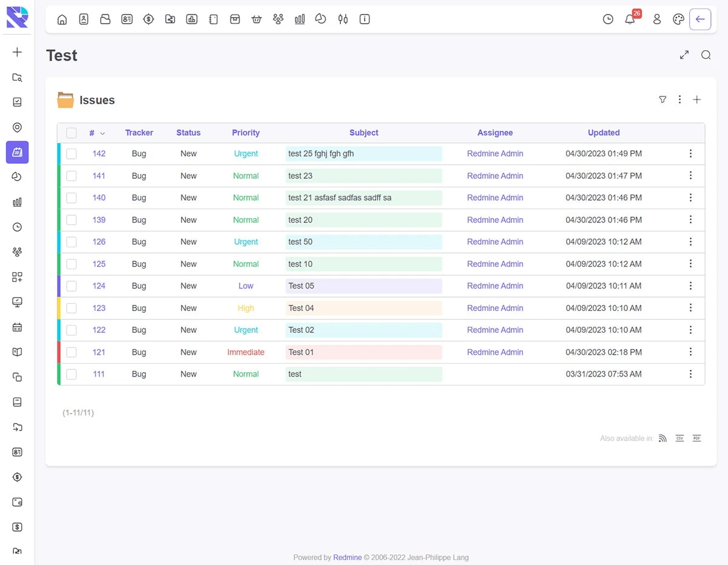728x565 pixels.
Task: Check the box for issue 141
Action: tap(72, 176)
